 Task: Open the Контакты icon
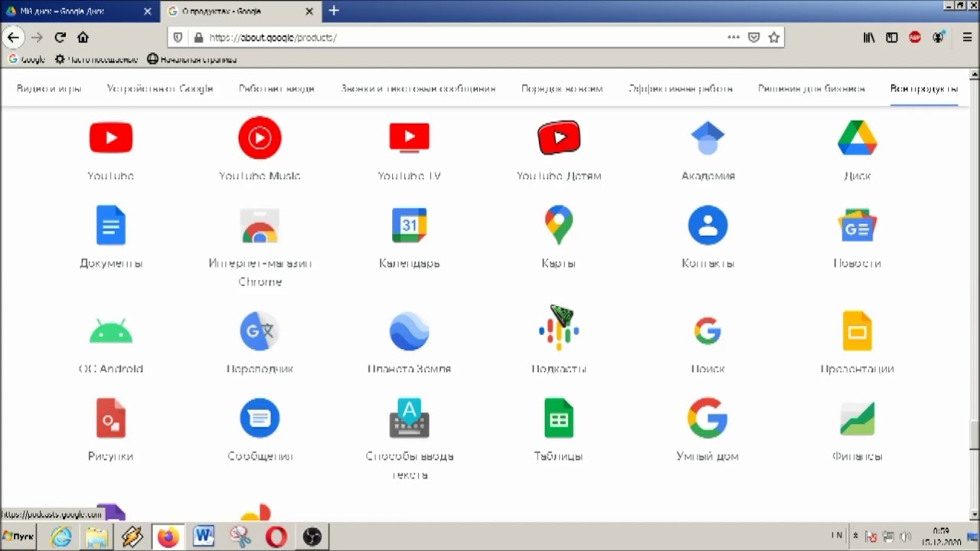[707, 225]
